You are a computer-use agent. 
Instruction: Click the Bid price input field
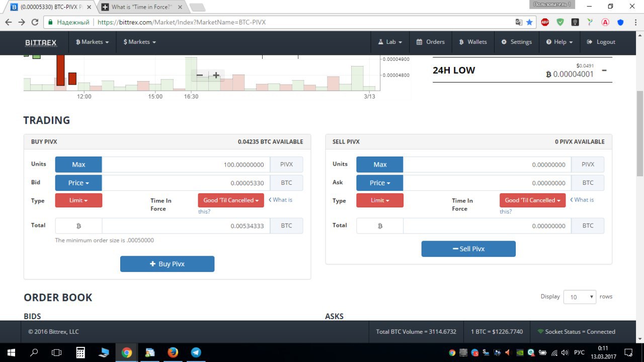(186, 183)
